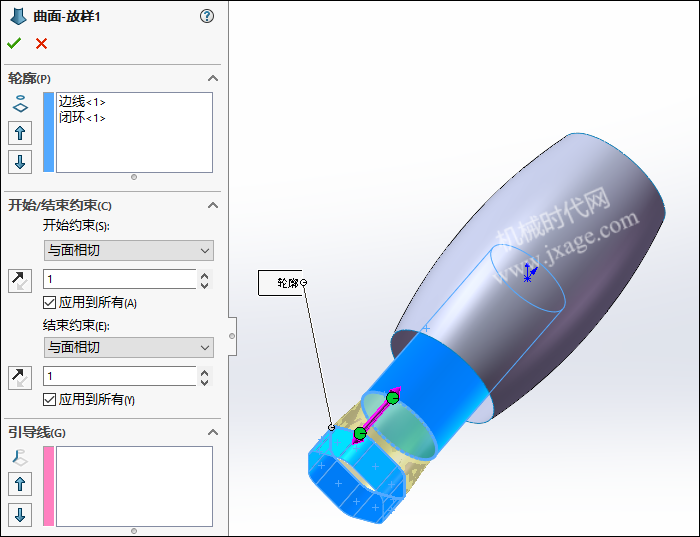Decrease start tangent length with down arrow

point(204,285)
